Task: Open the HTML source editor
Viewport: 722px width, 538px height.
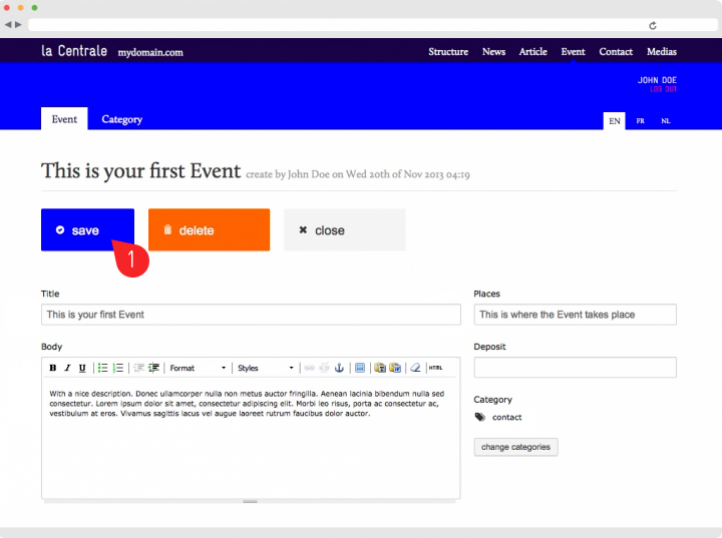Action: tap(436, 368)
